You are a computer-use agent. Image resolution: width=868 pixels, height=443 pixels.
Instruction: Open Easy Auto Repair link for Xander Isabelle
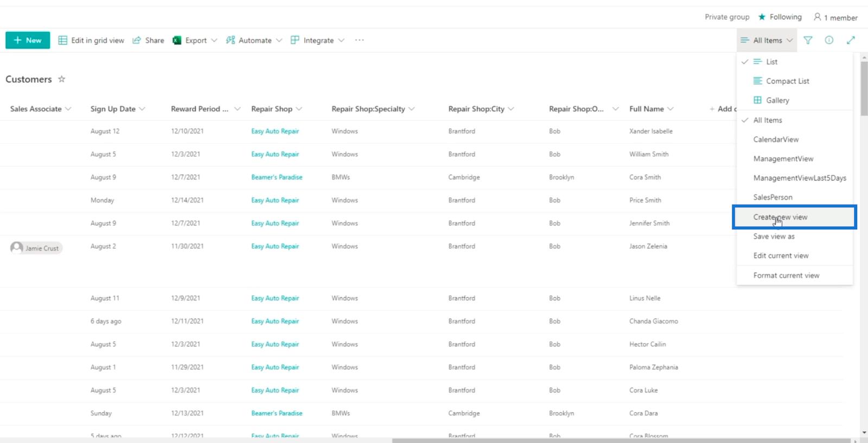click(275, 131)
